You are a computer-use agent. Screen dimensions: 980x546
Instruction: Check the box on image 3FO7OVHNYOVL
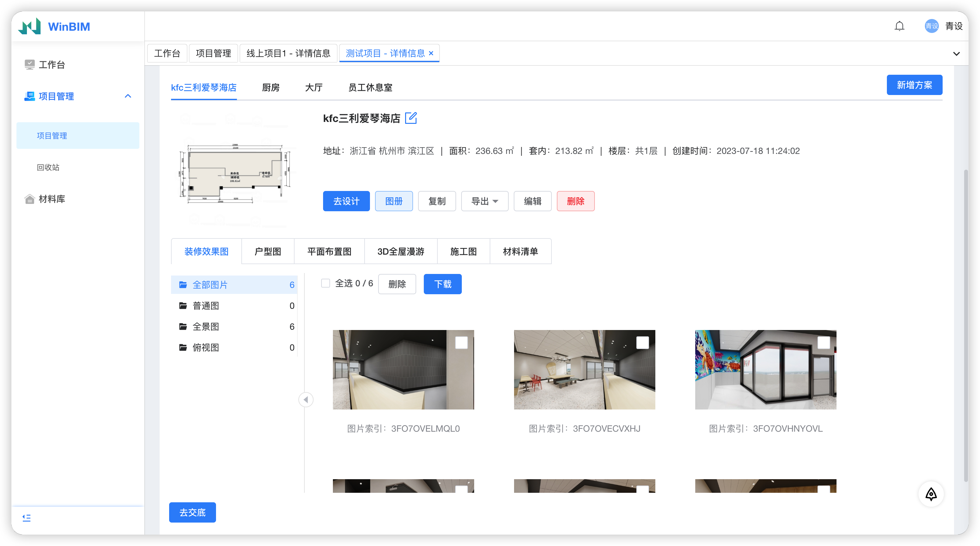[x=823, y=342]
